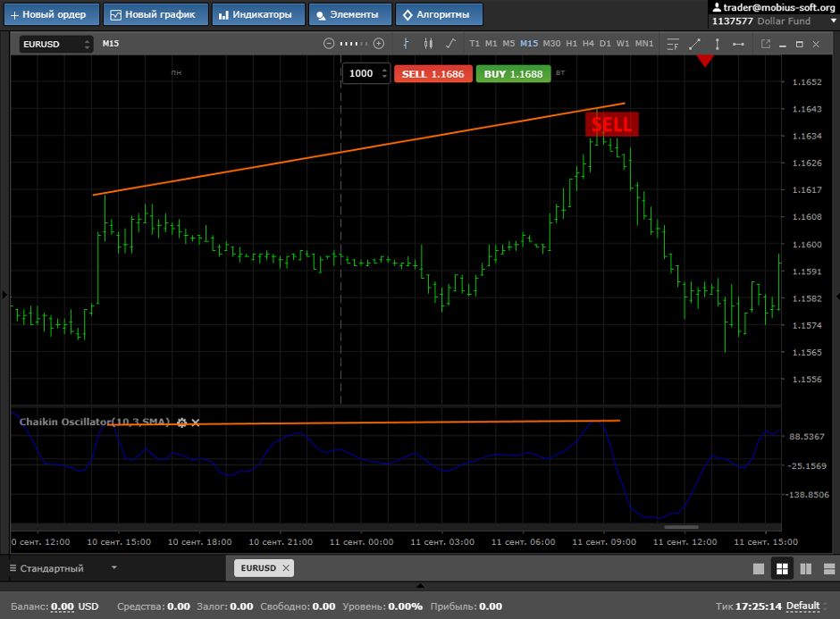The width and height of the screenshot is (840, 619).
Task: Select M15 timeframe
Action: pyautogui.click(x=529, y=44)
